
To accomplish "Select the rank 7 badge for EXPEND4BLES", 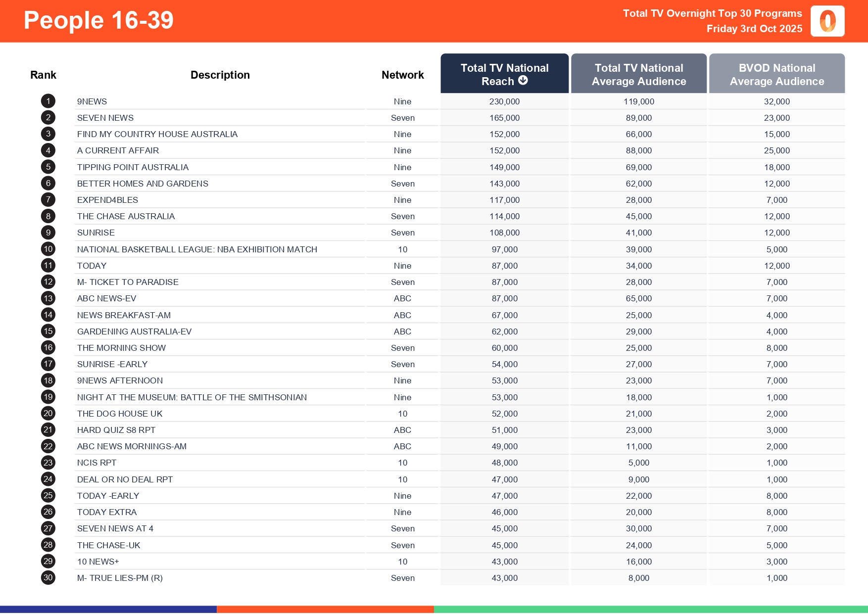I will [x=48, y=199].
